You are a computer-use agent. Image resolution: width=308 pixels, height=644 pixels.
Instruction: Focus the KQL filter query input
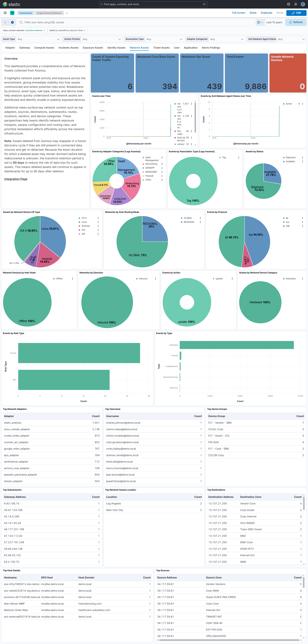136,22
